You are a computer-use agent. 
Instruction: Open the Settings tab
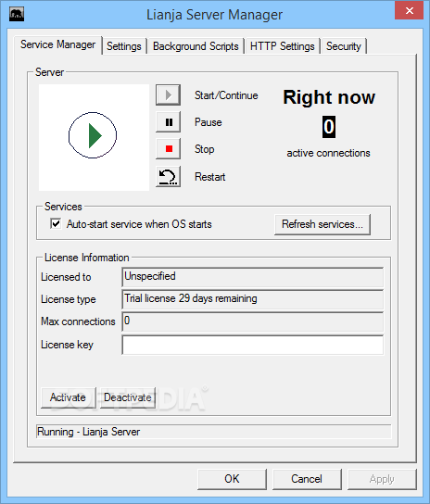[124, 46]
